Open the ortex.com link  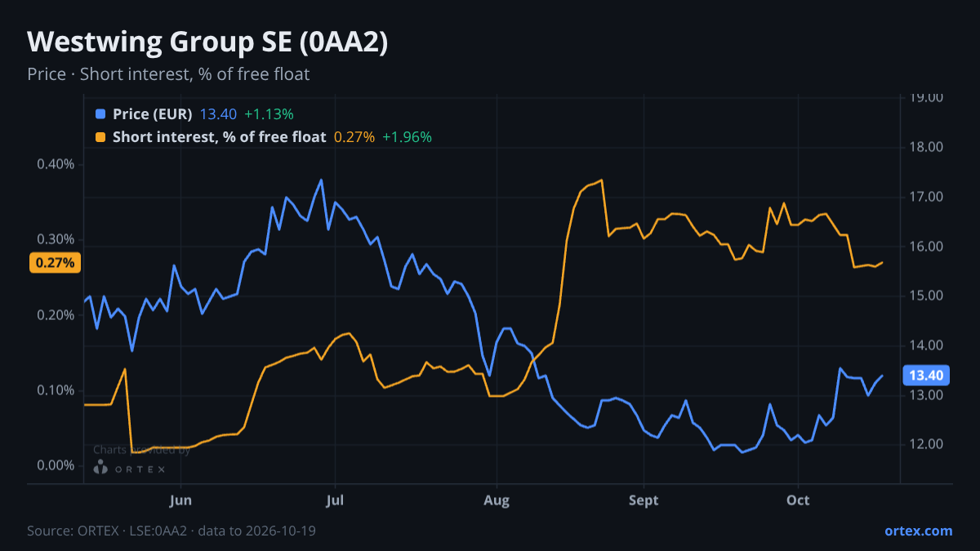(918, 531)
